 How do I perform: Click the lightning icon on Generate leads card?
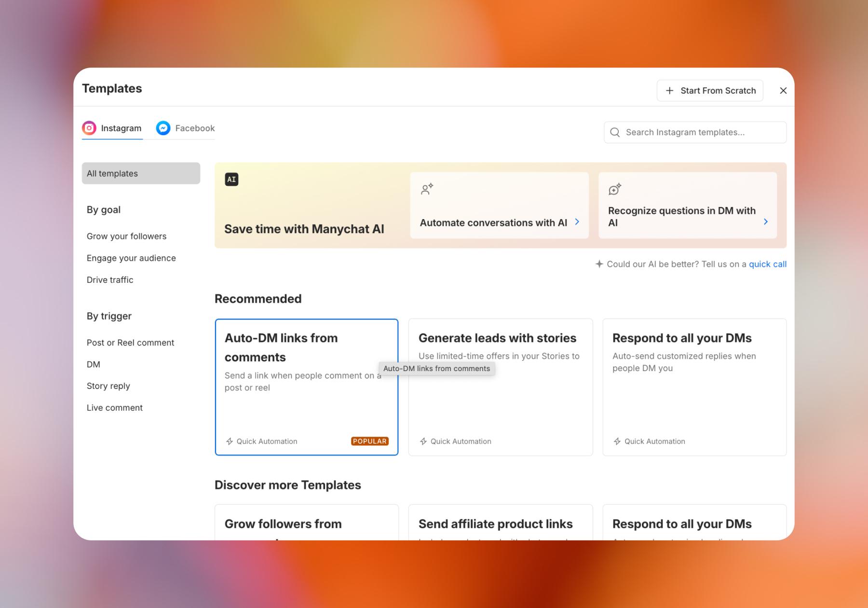coord(423,442)
